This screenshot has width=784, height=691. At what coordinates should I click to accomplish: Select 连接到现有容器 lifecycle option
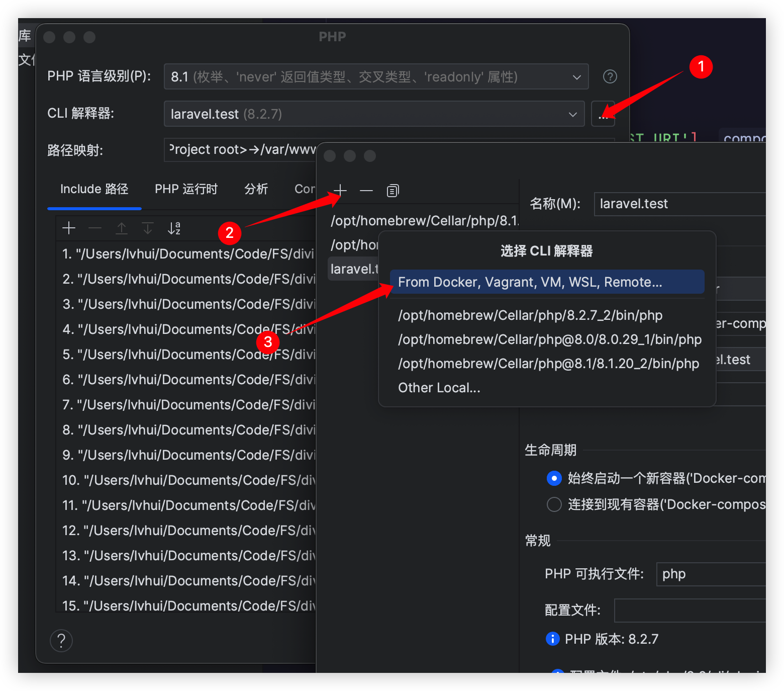[x=554, y=504]
